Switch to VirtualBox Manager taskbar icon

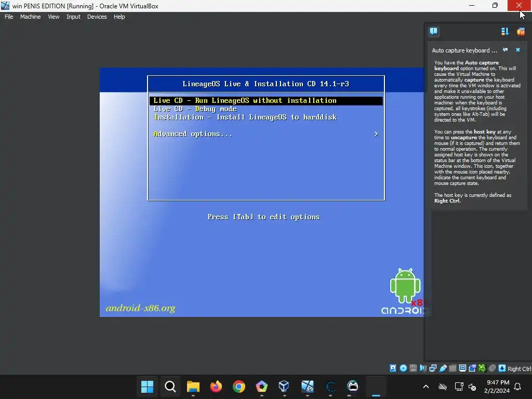pos(284,387)
